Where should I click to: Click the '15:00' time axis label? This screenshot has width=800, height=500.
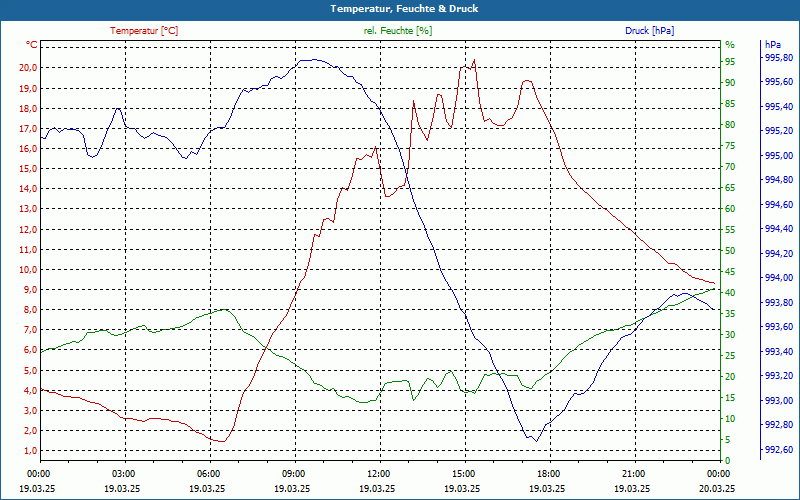click(x=465, y=473)
